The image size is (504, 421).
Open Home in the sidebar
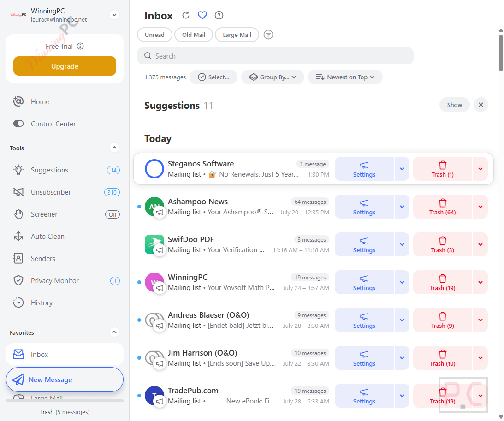(64, 102)
